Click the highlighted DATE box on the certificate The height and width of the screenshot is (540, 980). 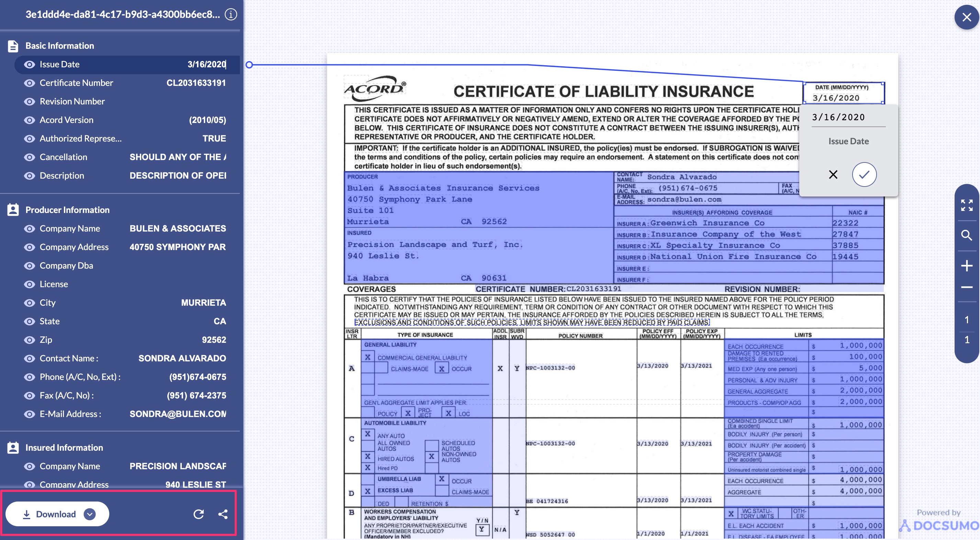[844, 93]
